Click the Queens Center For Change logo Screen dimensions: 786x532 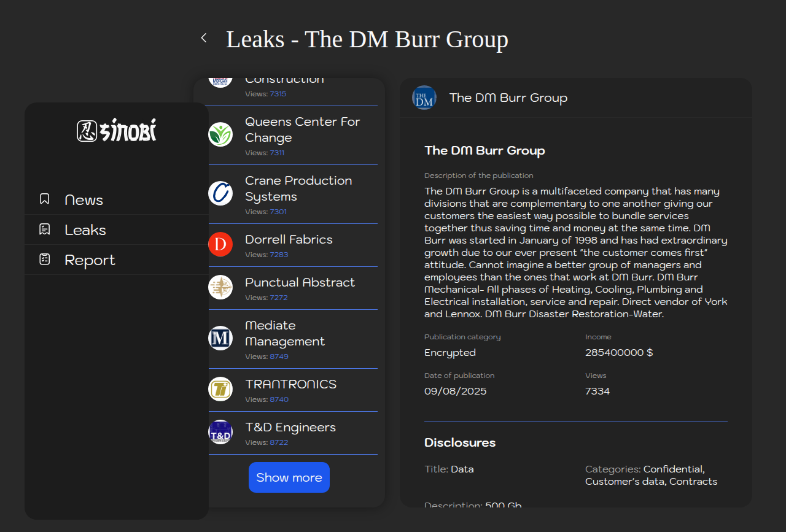(220, 134)
